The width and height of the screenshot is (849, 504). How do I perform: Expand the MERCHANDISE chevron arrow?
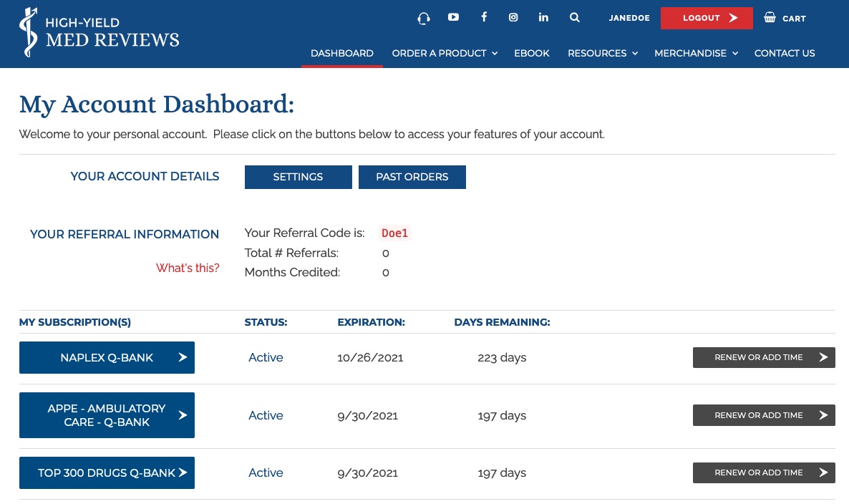[x=734, y=54]
